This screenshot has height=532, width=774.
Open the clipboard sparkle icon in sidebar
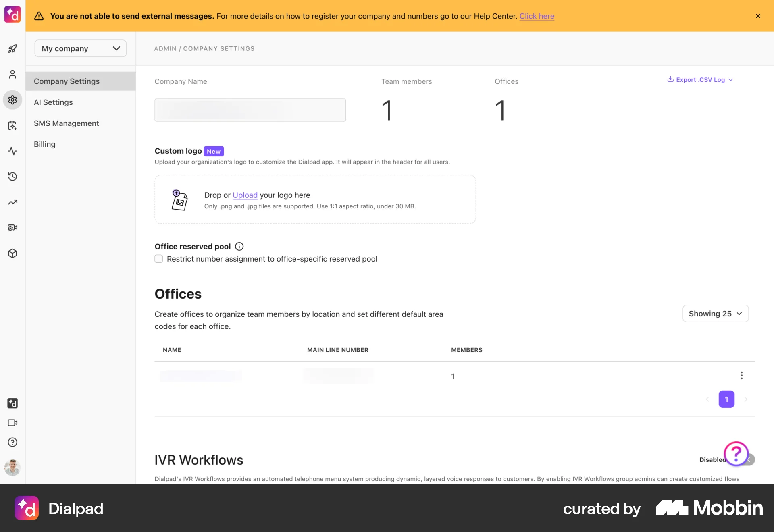(12, 125)
